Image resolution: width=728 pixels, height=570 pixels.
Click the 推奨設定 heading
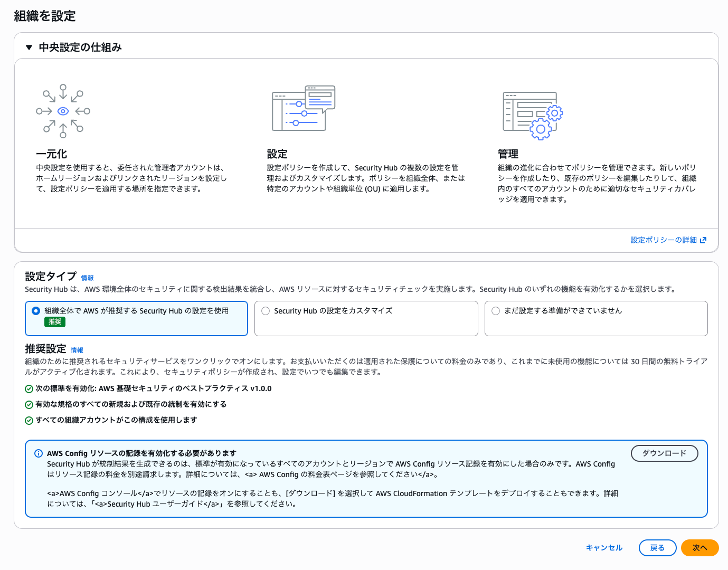46,349
